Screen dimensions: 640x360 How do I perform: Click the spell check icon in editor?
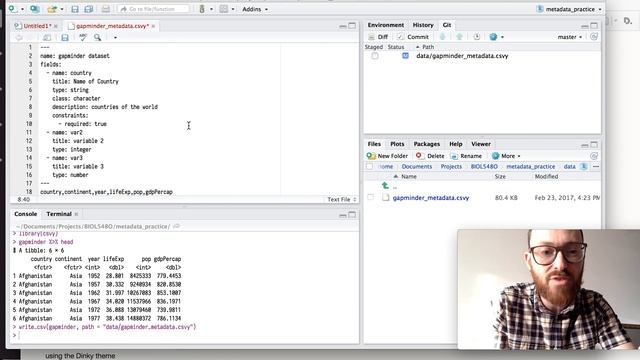pyautogui.click(x=83, y=38)
